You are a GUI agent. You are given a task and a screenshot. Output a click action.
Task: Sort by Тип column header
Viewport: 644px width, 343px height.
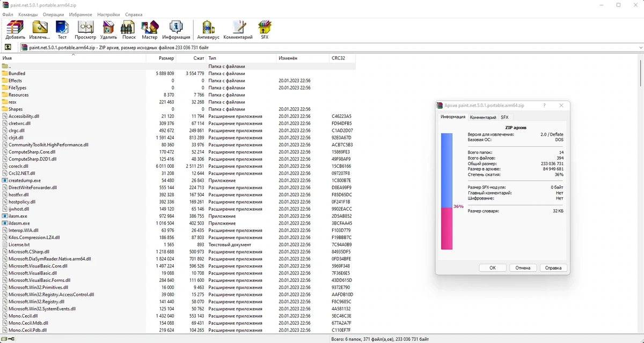point(241,58)
